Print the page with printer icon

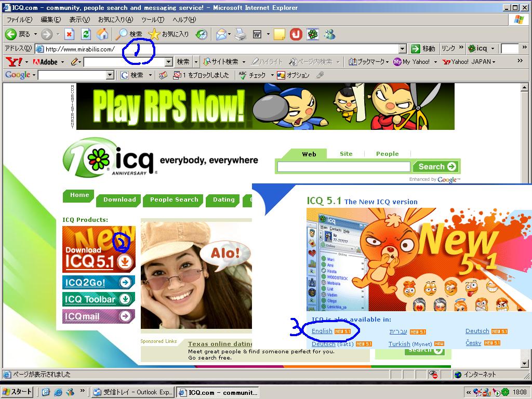point(241,34)
